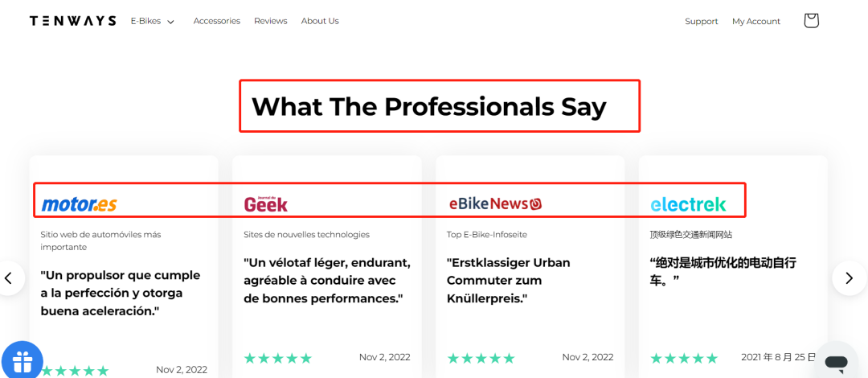This screenshot has width=868, height=378.
Task: Click the motor.es five-star rating
Action: (x=74, y=370)
